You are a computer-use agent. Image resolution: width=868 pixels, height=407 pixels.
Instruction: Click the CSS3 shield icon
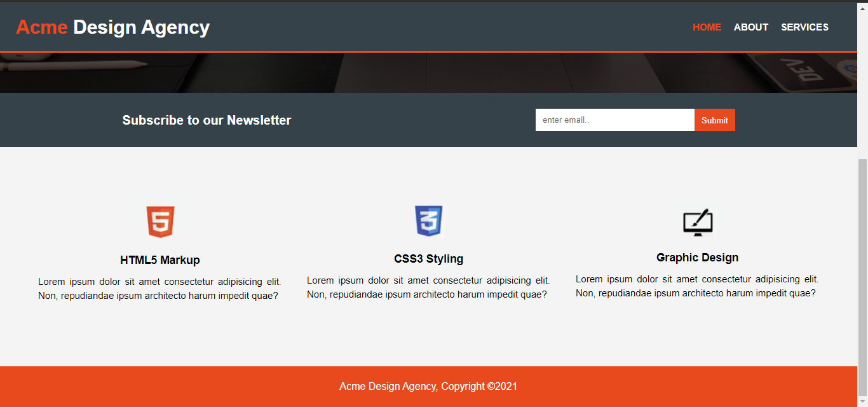pyautogui.click(x=429, y=221)
